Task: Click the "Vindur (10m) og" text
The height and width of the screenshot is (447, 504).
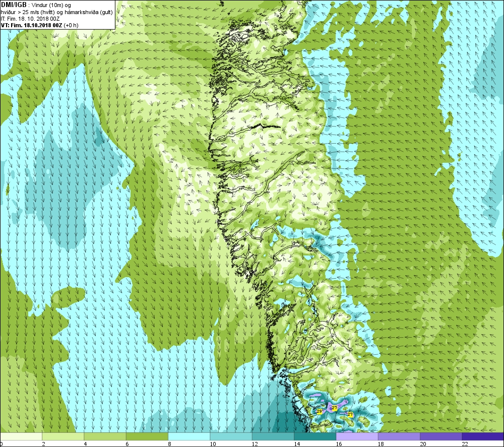Action: [x=51, y=5]
